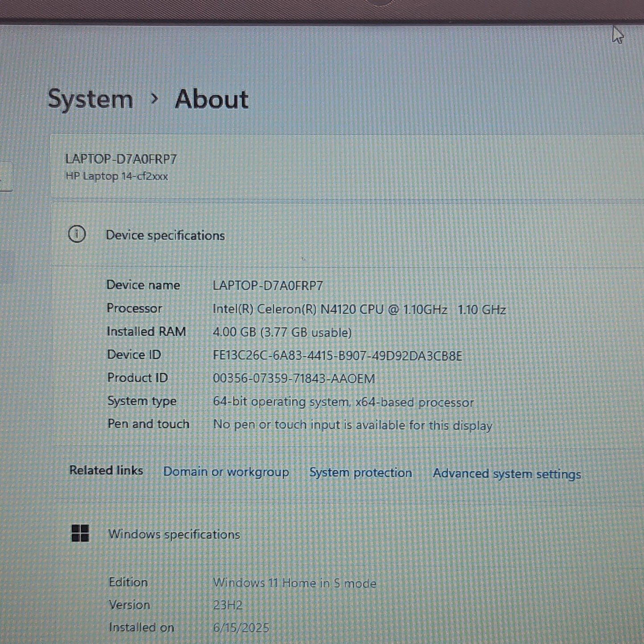Click the Related links label
This screenshot has width=644, height=644.
106,471
